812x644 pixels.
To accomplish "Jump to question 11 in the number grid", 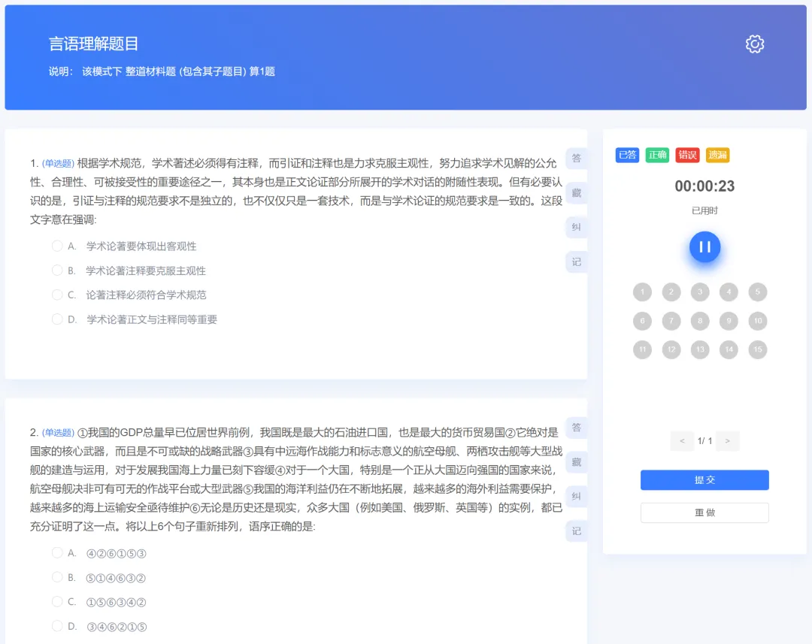I will [642, 349].
